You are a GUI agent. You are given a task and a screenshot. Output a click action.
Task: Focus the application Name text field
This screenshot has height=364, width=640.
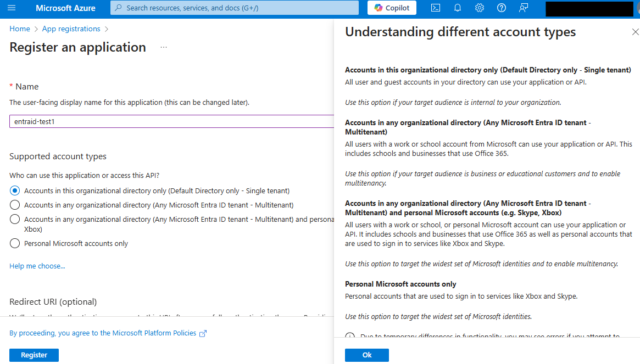(x=171, y=121)
